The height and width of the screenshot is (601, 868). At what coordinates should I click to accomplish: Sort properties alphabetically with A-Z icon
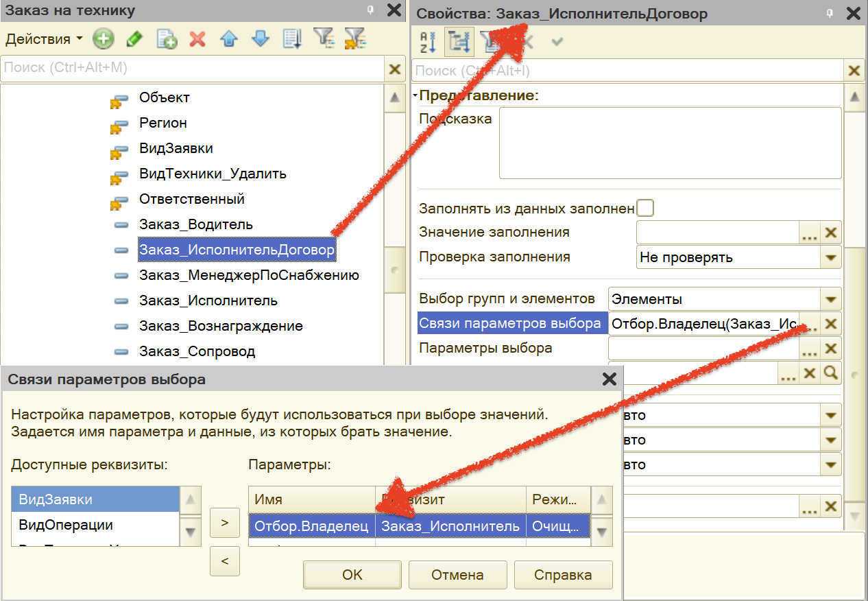(428, 42)
